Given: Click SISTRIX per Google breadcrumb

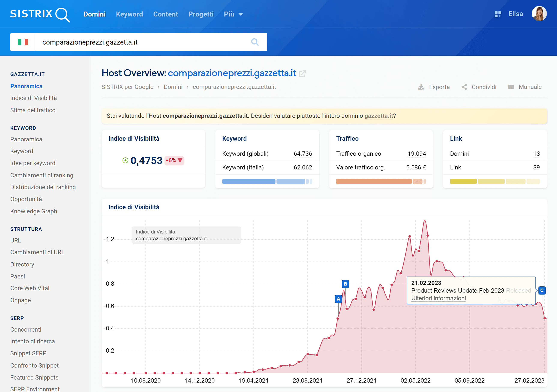Looking at the screenshot, I should click(127, 87).
